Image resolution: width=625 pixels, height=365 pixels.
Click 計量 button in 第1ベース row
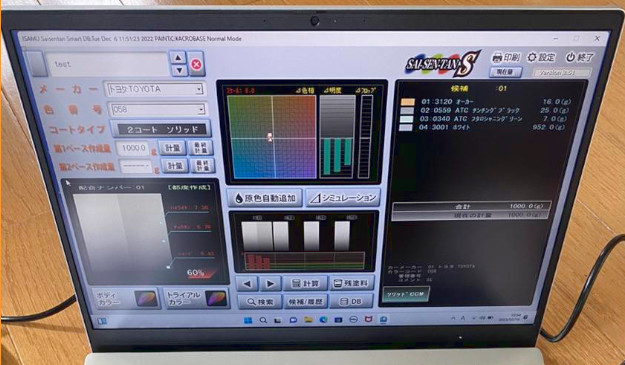click(x=172, y=148)
